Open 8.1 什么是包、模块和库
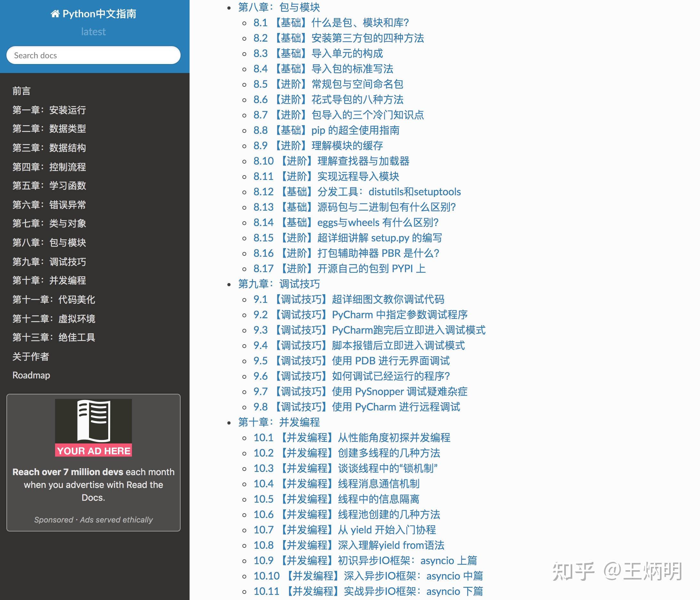Viewport: 700px width, 600px height. (331, 23)
